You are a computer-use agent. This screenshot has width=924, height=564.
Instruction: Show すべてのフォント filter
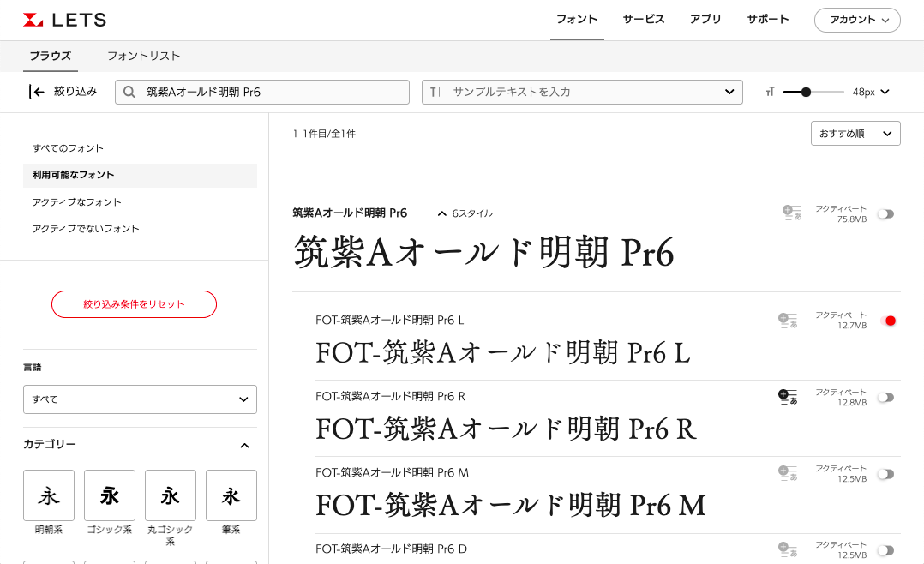[68, 148]
